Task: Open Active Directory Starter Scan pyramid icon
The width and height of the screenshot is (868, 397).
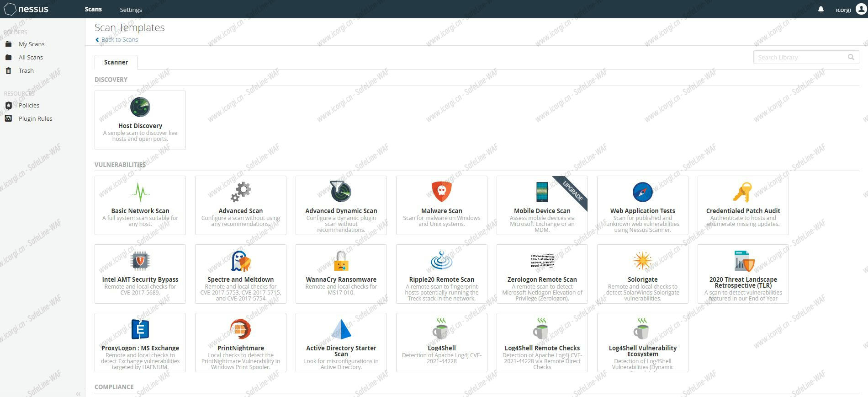Action: pos(341,329)
